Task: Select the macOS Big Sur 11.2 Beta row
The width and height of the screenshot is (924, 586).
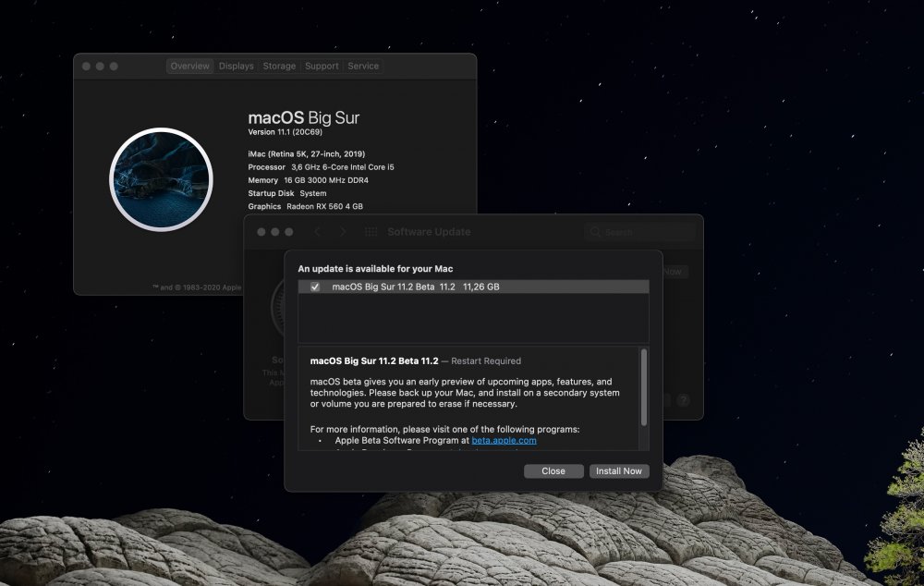Action: pos(473,287)
